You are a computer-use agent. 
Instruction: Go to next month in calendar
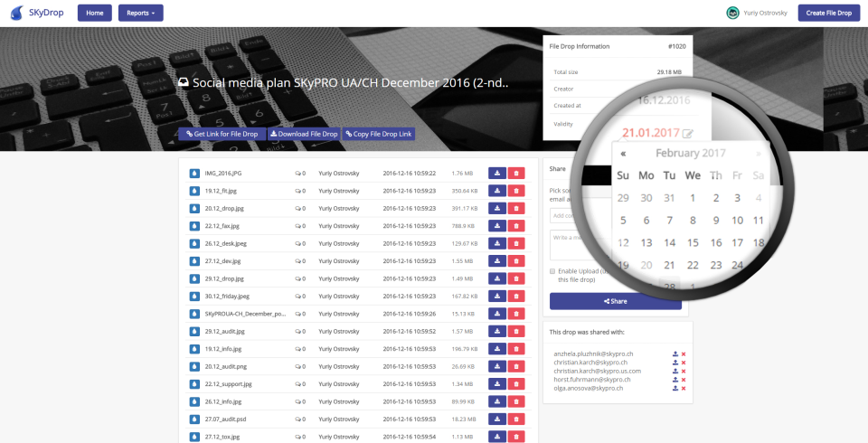tap(758, 154)
